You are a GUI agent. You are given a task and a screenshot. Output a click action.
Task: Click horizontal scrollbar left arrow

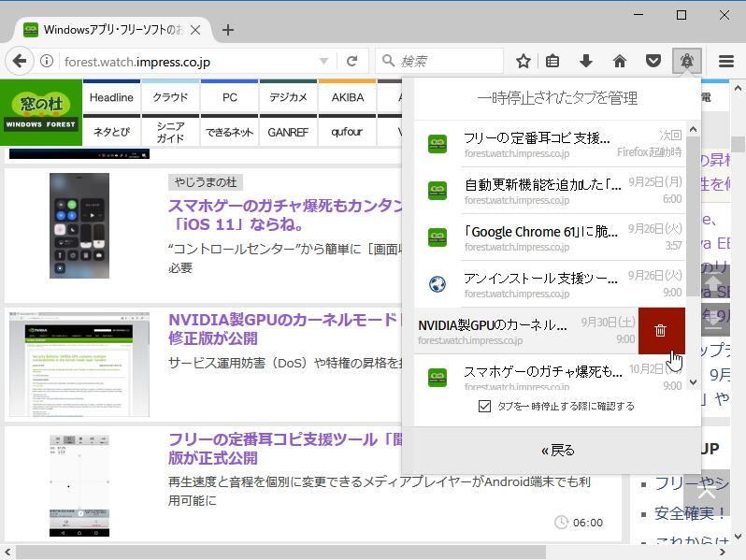7,552
